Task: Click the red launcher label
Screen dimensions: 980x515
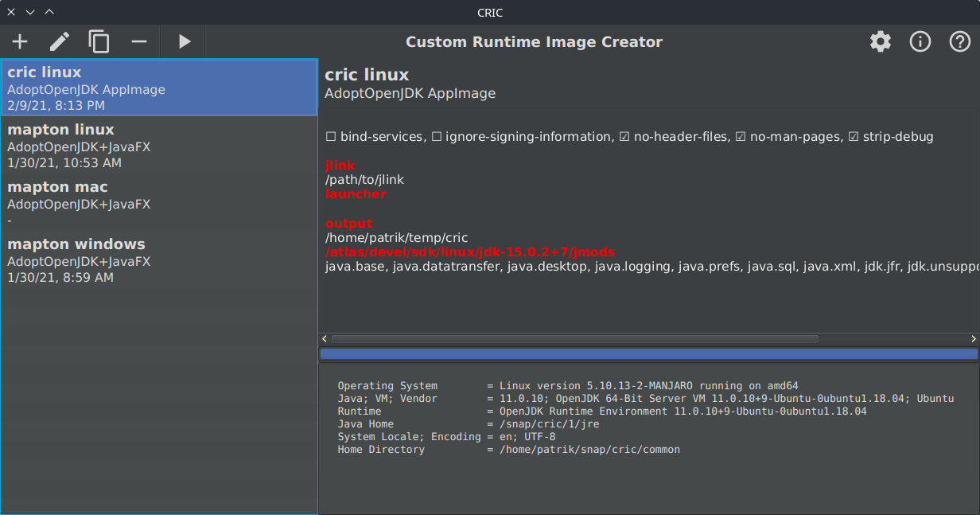Action: pos(356,193)
